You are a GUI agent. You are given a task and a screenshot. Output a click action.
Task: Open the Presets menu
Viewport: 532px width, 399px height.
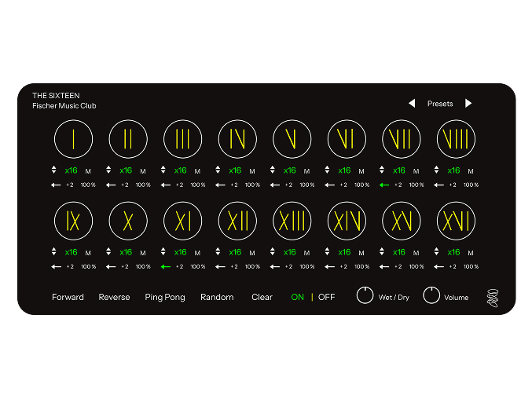(x=440, y=104)
